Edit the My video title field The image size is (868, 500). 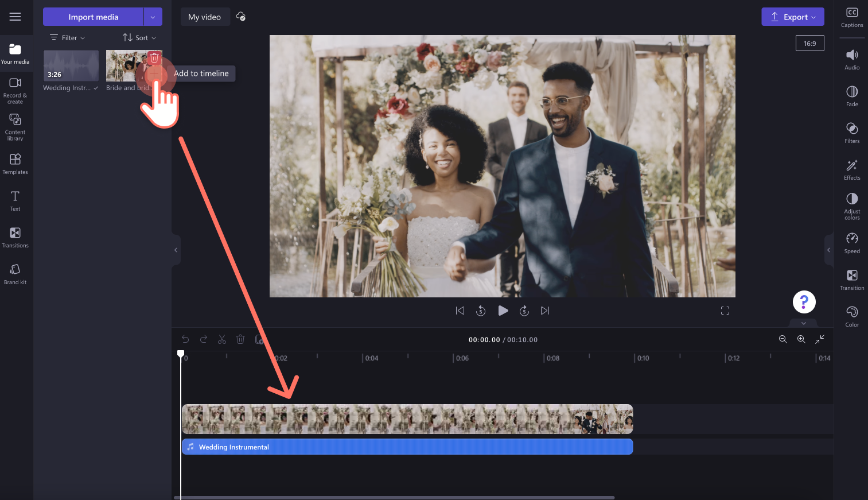205,17
